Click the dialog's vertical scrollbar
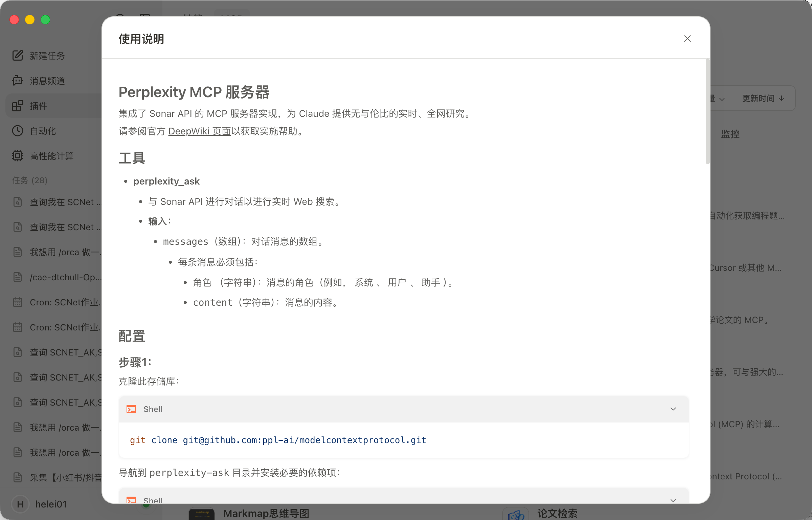812x520 pixels. 707,112
